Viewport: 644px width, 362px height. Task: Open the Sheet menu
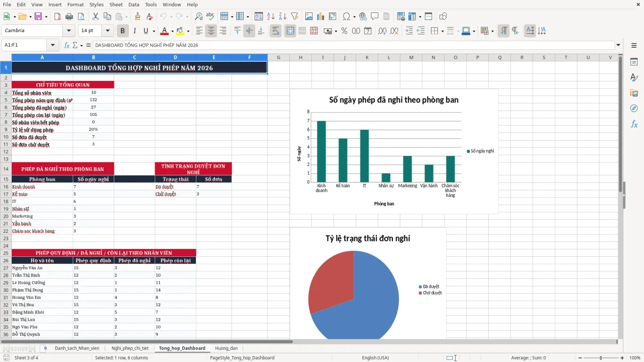click(116, 4)
